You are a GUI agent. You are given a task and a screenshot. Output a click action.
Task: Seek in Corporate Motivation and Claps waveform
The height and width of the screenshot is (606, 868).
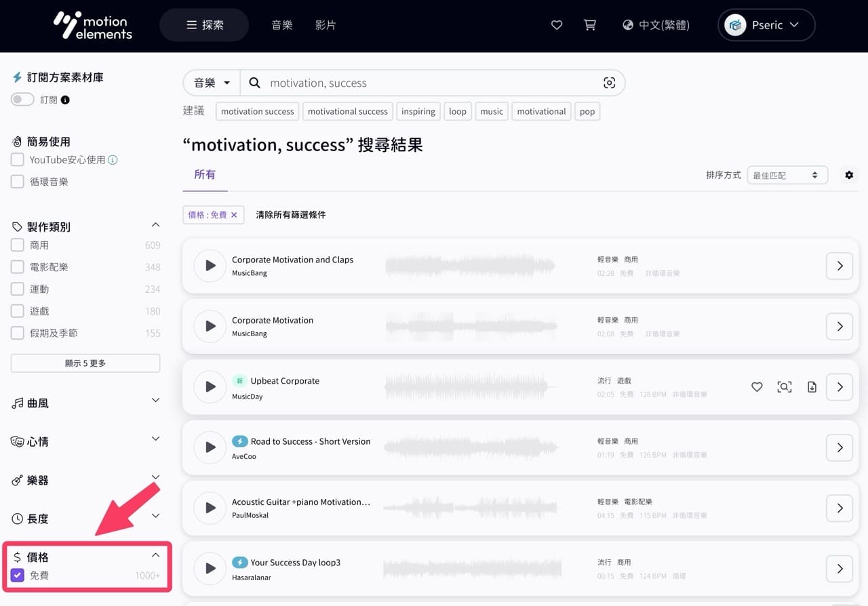click(x=471, y=266)
